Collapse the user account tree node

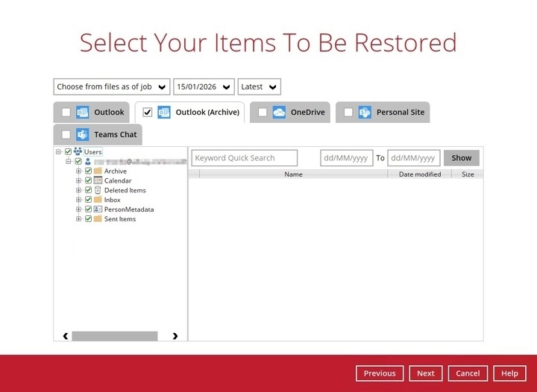coord(69,161)
